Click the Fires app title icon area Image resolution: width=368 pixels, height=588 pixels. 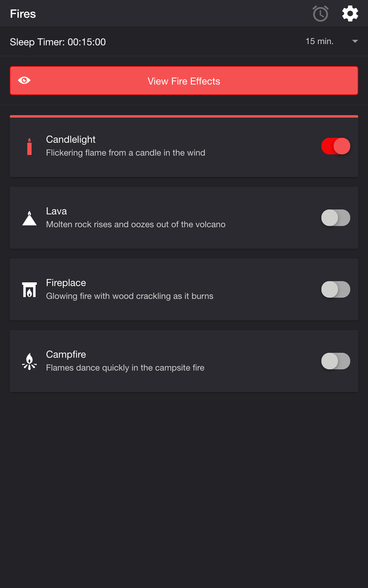click(23, 13)
